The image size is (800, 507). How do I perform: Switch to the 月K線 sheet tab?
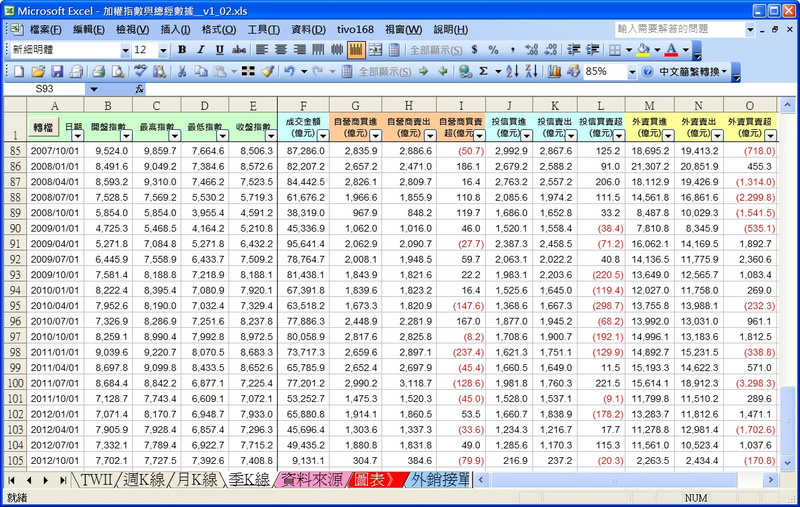pyautogui.click(x=196, y=479)
